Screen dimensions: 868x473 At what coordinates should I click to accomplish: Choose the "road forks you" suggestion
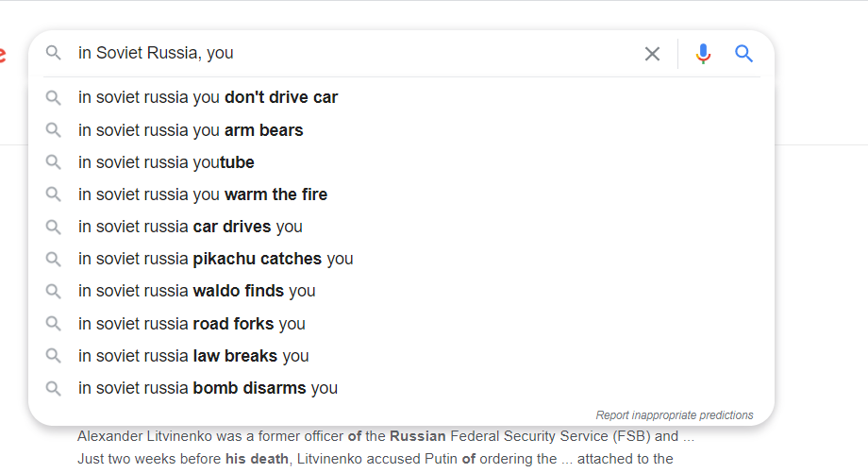pos(192,324)
